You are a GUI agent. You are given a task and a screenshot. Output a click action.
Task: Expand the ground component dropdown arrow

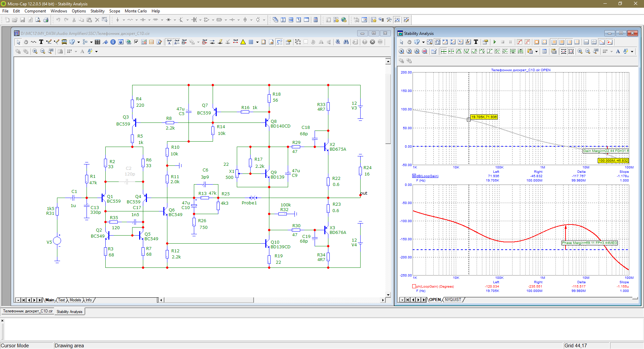(x=124, y=20)
